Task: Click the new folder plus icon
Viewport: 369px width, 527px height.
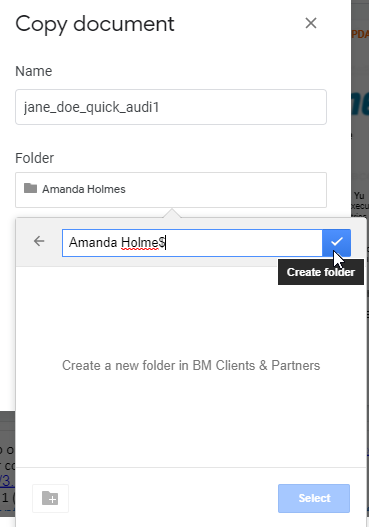Action: pyautogui.click(x=50, y=498)
